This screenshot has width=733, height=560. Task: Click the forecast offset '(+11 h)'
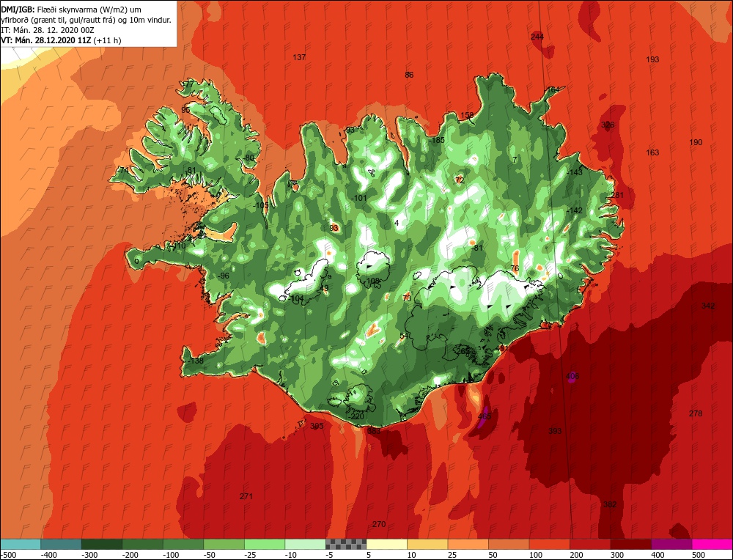coord(107,40)
